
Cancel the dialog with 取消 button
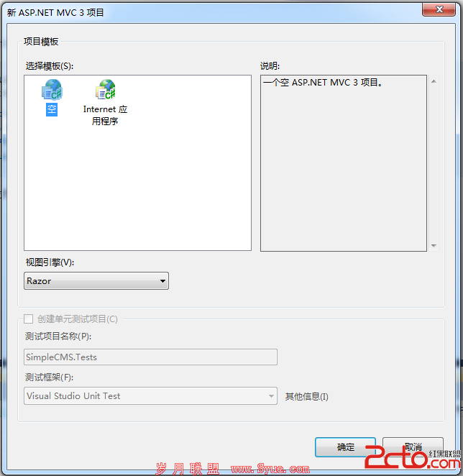click(x=413, y=447)
